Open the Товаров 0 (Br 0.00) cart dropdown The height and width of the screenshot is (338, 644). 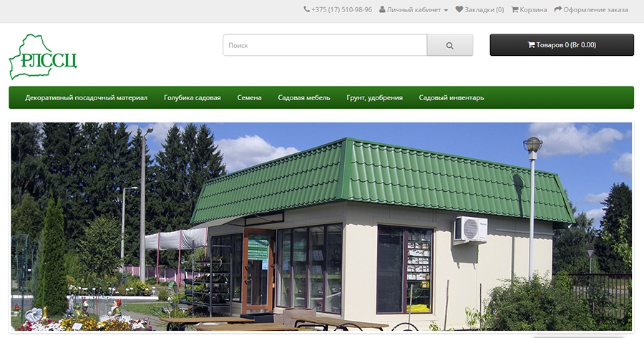(x=562, y=45)
